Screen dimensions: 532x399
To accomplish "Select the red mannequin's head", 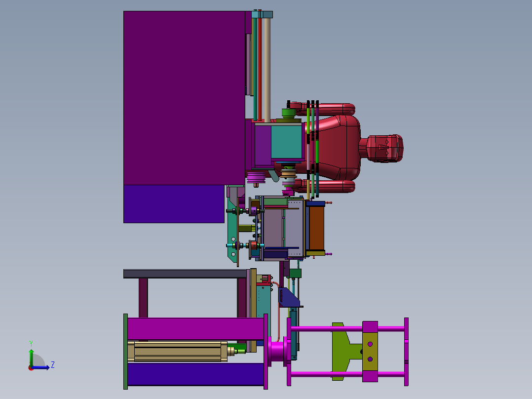I will click(x=385, y=149).
